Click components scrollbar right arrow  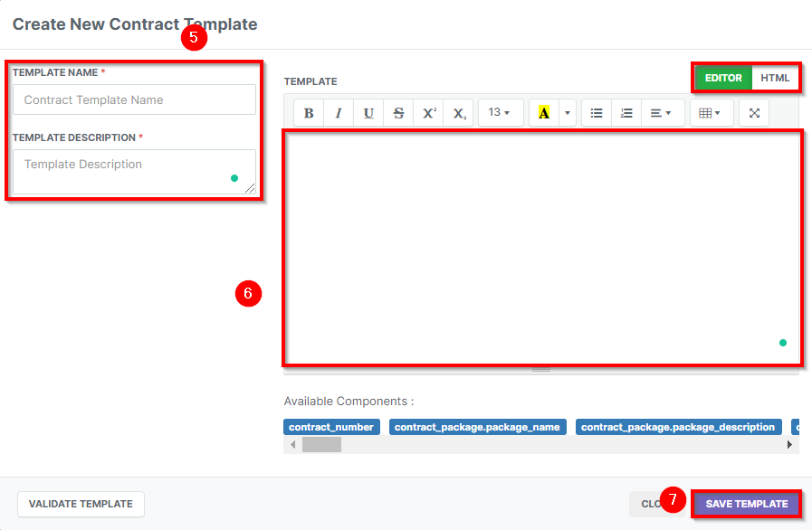789,445
